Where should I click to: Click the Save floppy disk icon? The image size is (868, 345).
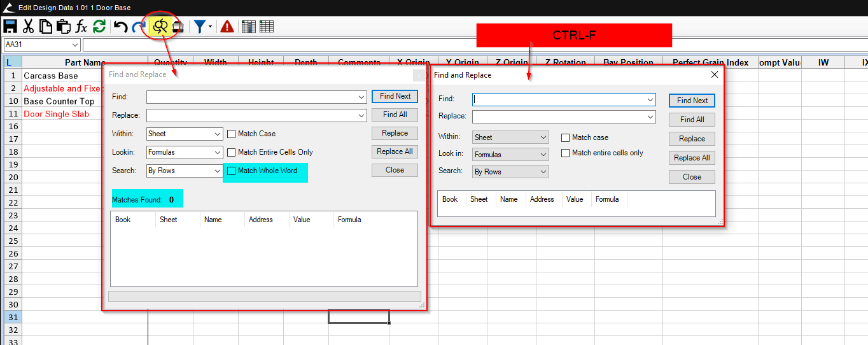coord(10,26)
